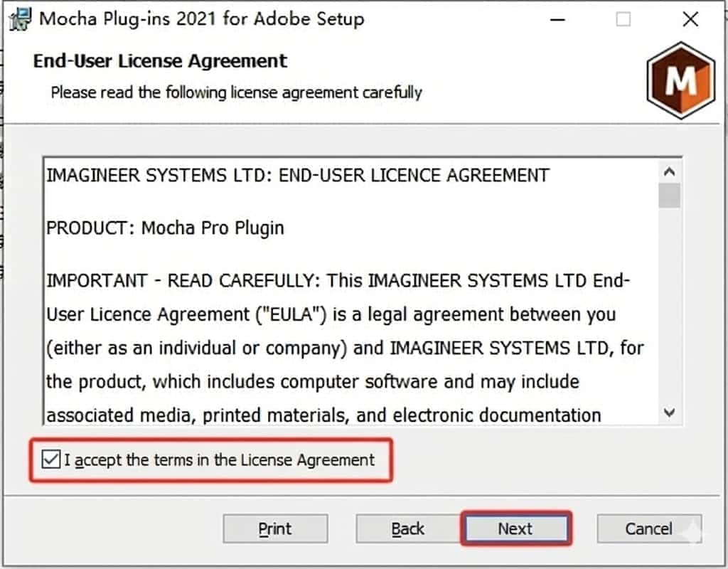The width and height of the screenshot is (728, 569).
Task: Cancel the Mocha plug-in installation
Action: [x=648, y=529]
